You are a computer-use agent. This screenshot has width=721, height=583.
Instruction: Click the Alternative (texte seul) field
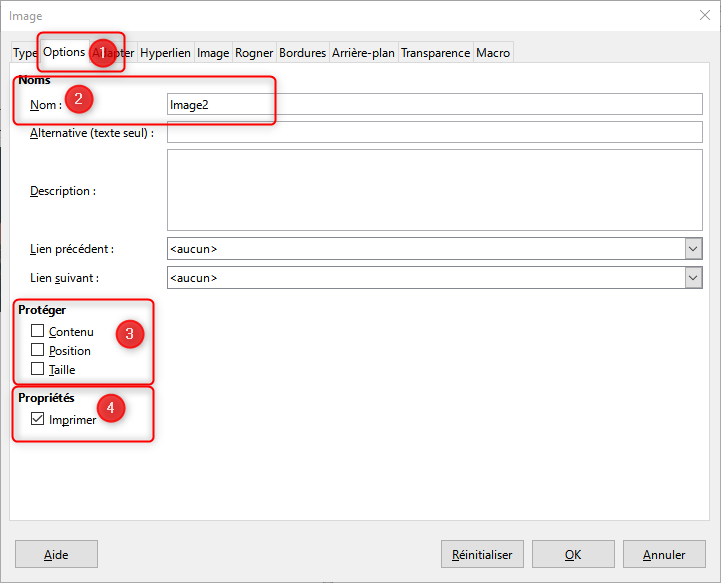(x=435, y=133)
